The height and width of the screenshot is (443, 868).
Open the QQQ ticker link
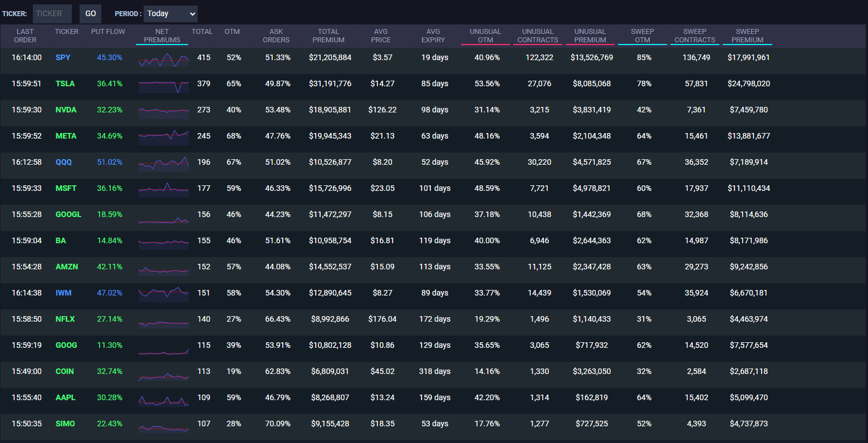coord(63,162)
